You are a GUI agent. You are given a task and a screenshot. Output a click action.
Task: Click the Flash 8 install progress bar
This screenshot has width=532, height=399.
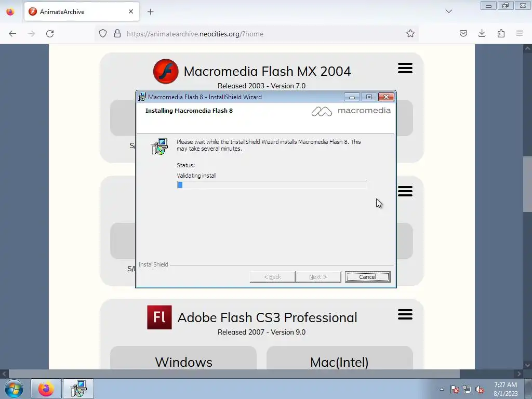pos(272,185)
